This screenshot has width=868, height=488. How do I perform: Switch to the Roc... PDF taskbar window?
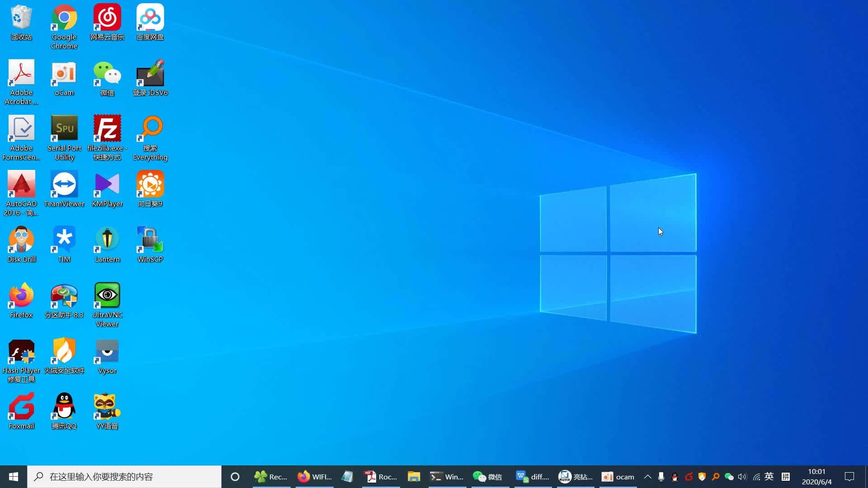381,477
